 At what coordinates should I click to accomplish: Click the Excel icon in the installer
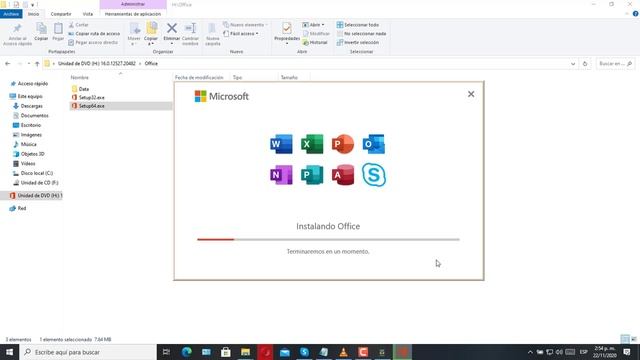312,144
